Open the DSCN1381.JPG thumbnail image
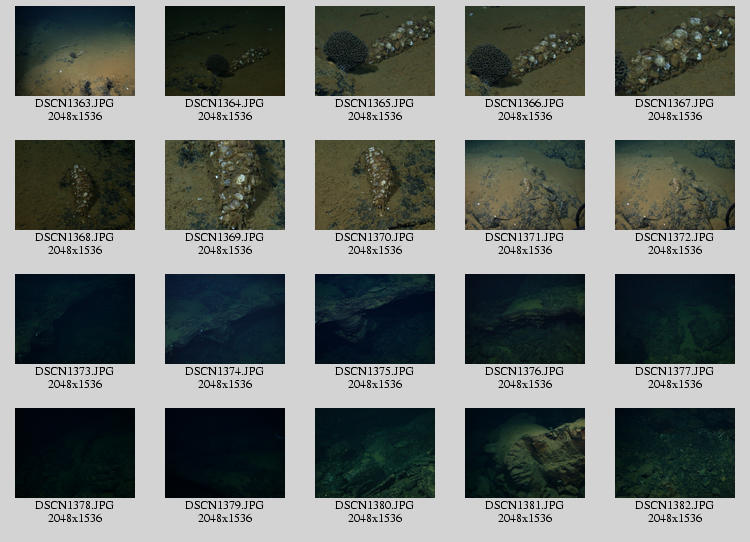750x542 pixels. pos(525,453)
